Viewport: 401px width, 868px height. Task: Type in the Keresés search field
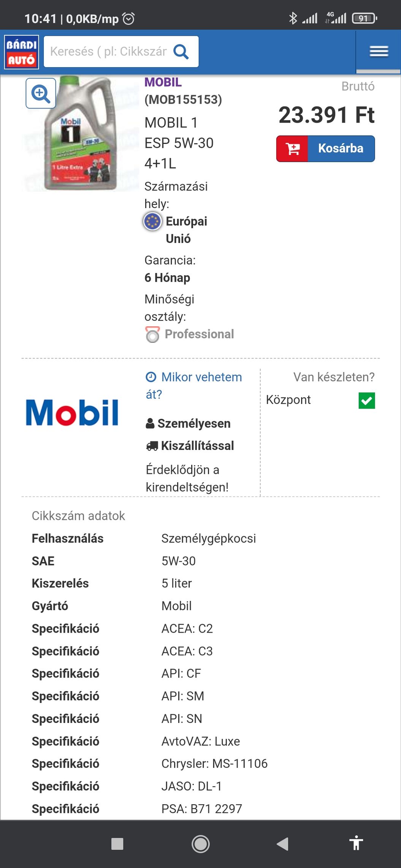click(x=108, y=52)
